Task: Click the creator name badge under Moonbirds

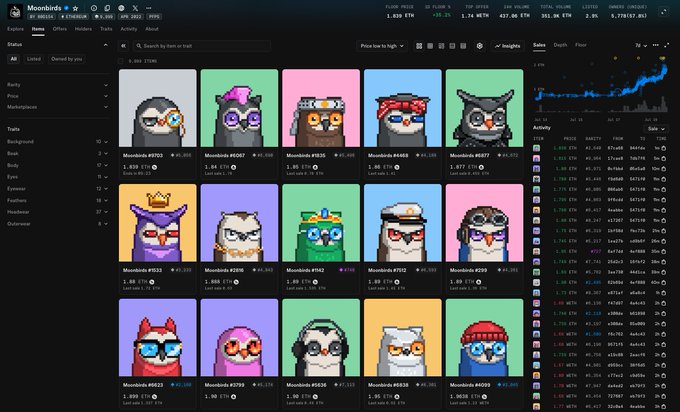Action: (x=42, y=16)
